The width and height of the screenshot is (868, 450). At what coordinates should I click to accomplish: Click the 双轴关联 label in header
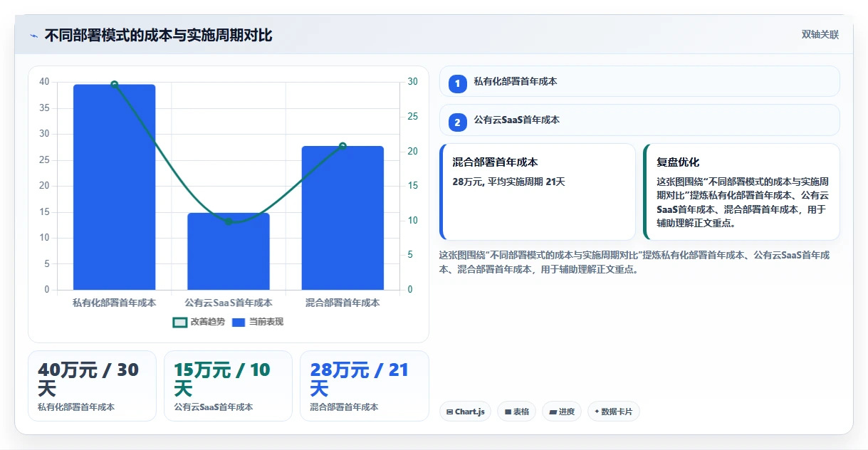pyautogui.click(x=820, y=35)
